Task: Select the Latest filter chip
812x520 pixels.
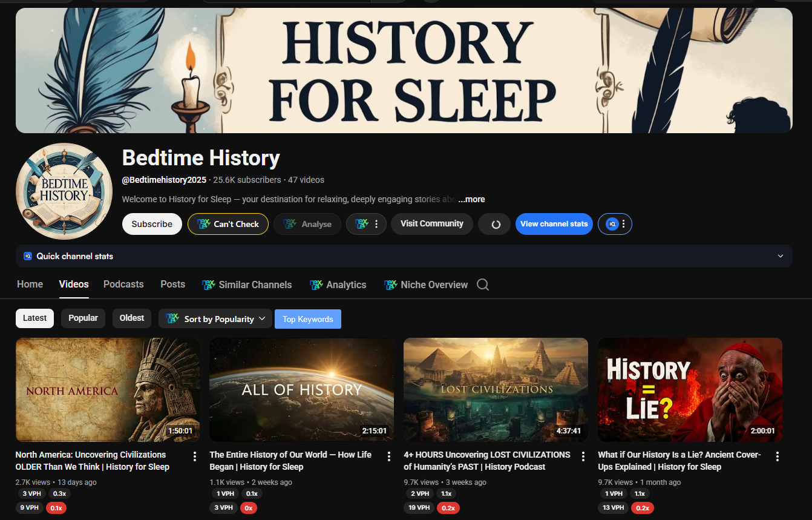Action: click(35, 318)
